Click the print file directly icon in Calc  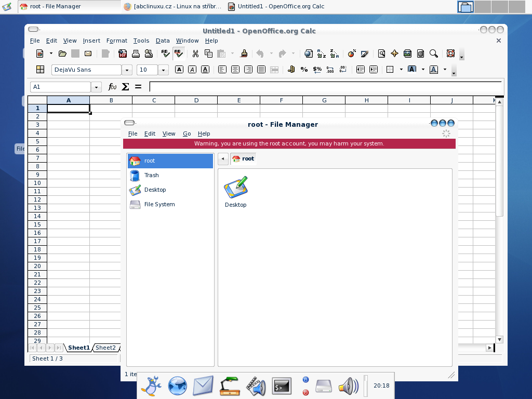coord(136,54)
